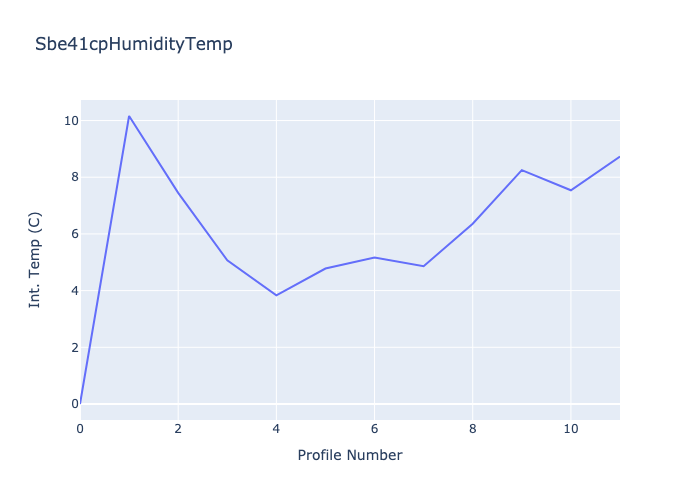Click the Int. Temp (C) axis label
Image resolution: width=700 pixels, height=500 pixels.
[35, 259]
